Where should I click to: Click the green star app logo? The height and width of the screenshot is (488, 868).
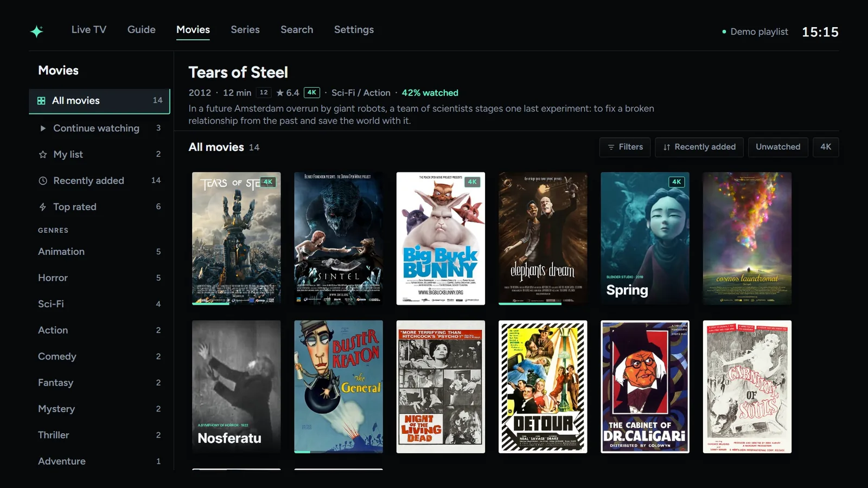pyautogui.click(x=36, y=31)
